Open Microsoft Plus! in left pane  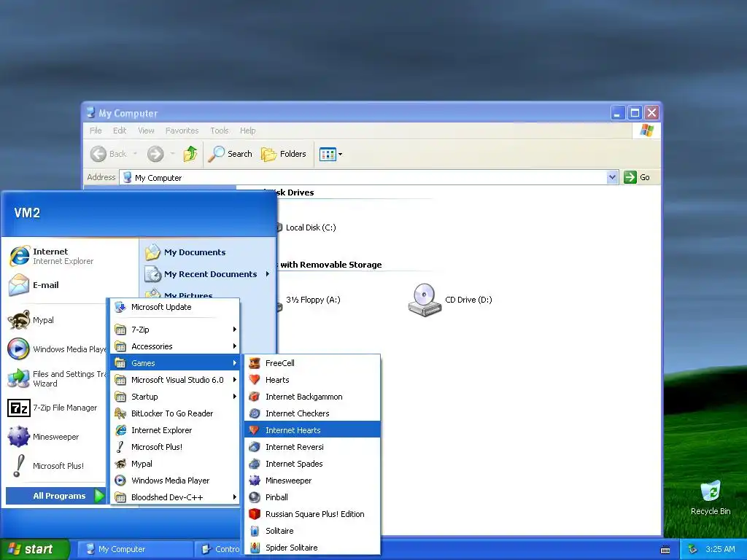click(x=55, y=466)
